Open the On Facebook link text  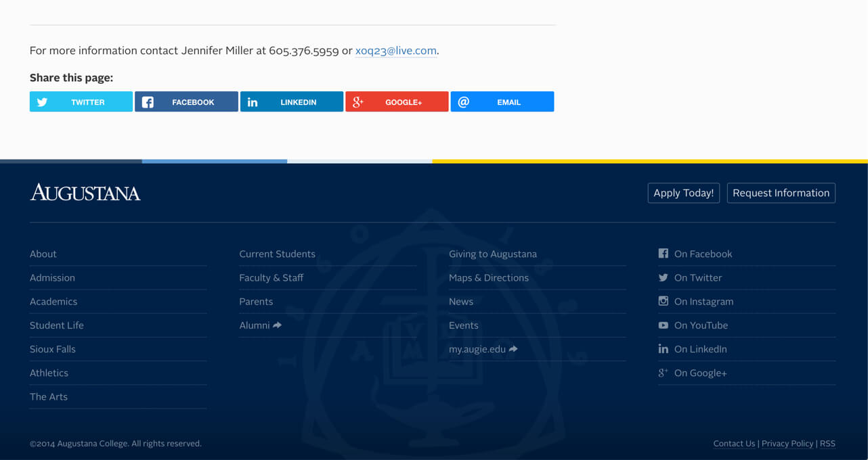point(703,254)
